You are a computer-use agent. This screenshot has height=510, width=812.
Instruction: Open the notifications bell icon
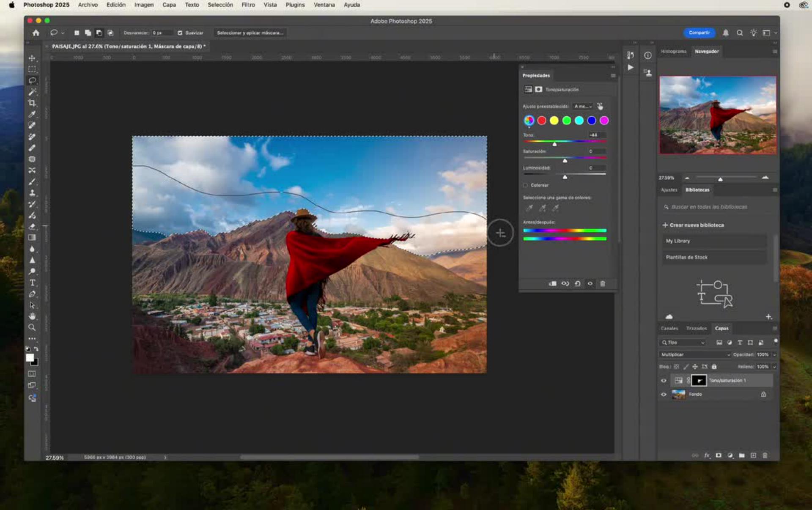tap(726, 33)
